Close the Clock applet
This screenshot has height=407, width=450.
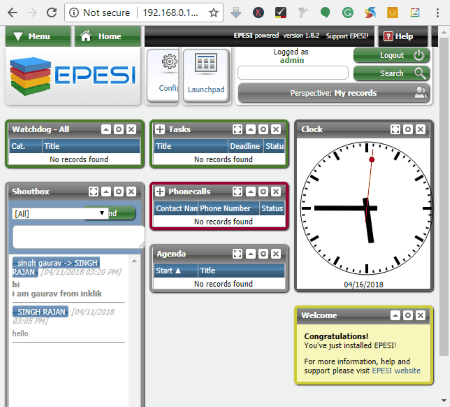[421, 129]
